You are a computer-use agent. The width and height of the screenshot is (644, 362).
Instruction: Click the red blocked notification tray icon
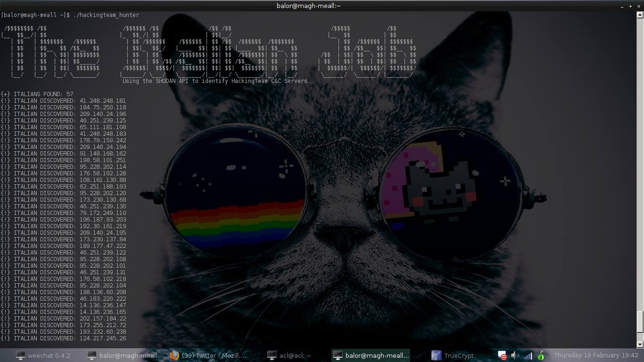click(503, 356)
